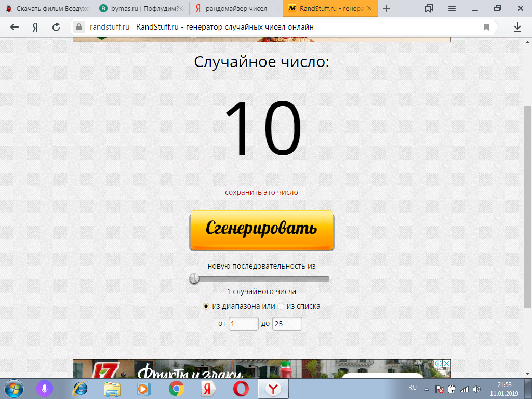The image size is (532, 399).
Task: Launch Opera from the taskbar
Action: tap(240, 388)
